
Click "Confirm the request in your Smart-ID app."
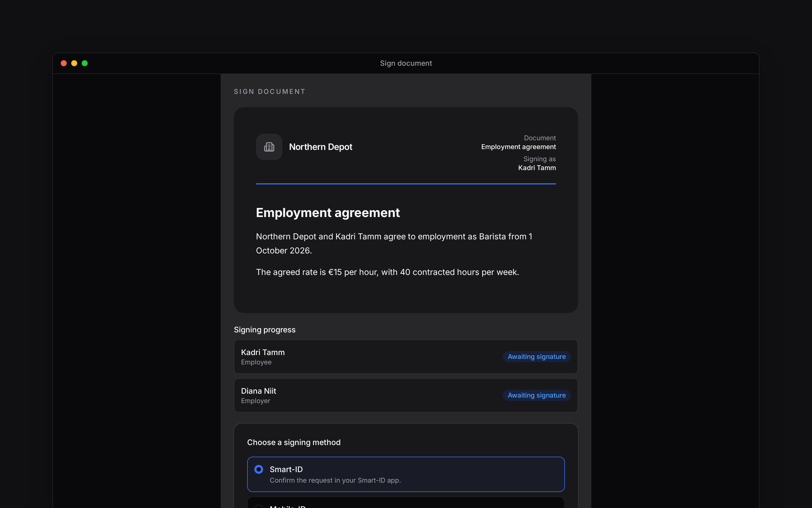tap(335, 480)
